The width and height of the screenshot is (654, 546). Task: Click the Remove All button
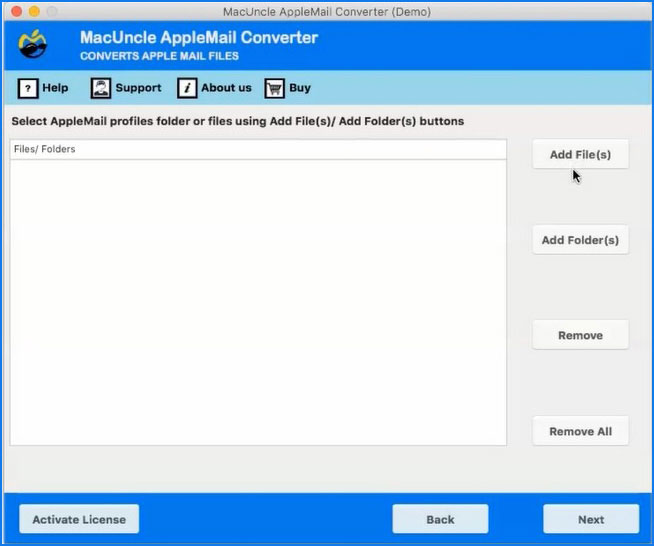pos(580,431)
